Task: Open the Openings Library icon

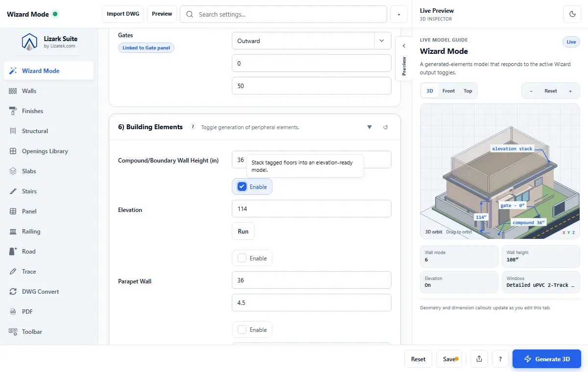Action: coord(13,151)
